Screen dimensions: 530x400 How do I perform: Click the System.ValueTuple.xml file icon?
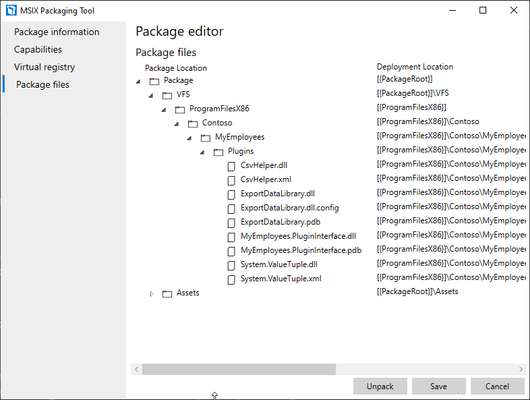[x=231, y=280]
